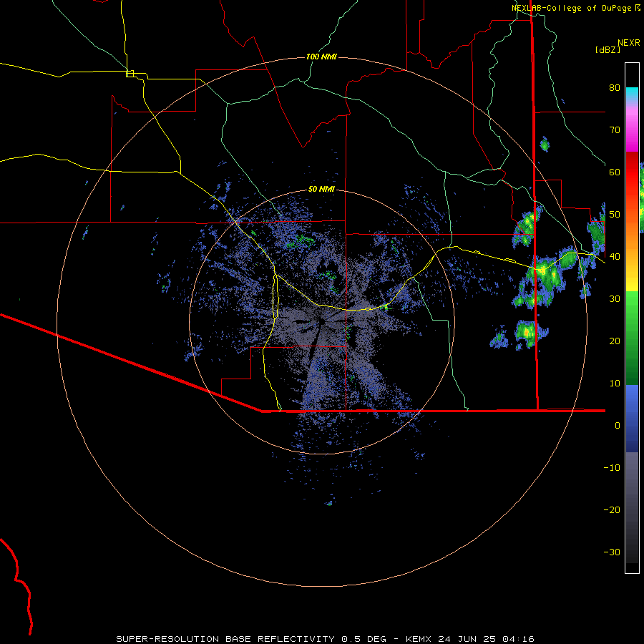Click the '100 NMI' range ring label
Screen dimensions: 644x644
point(321,57)
